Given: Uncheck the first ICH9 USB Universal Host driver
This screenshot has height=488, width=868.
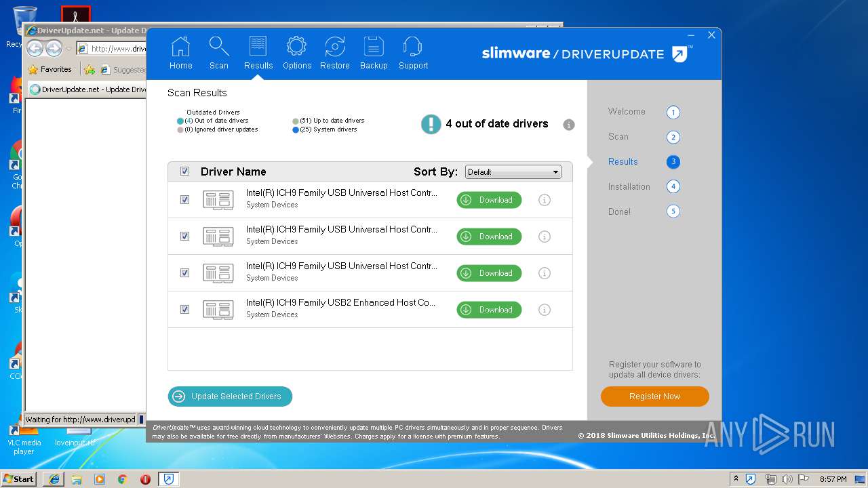Looking at the screenshot, I should pyautogui.click(x=184, y=200).
